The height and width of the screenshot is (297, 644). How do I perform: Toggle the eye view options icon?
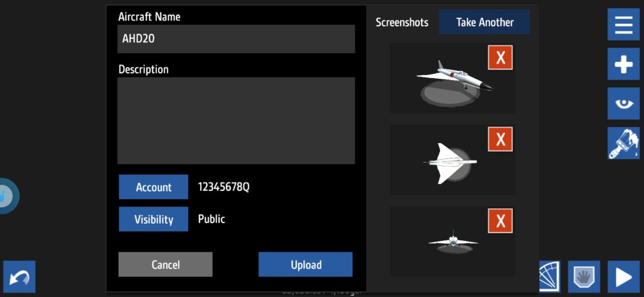pyautogui.click(x=624, y=104)
